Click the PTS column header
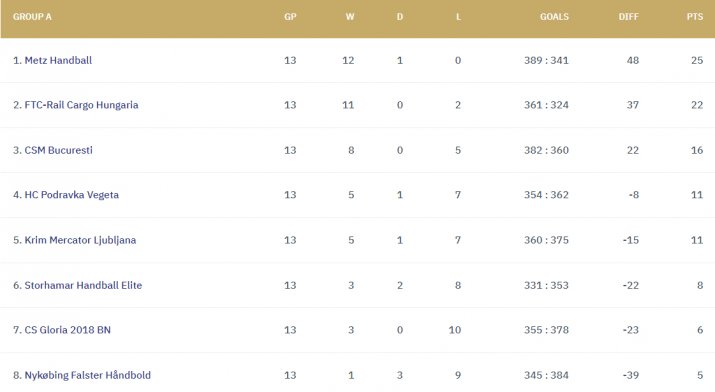 click(695, 17)
